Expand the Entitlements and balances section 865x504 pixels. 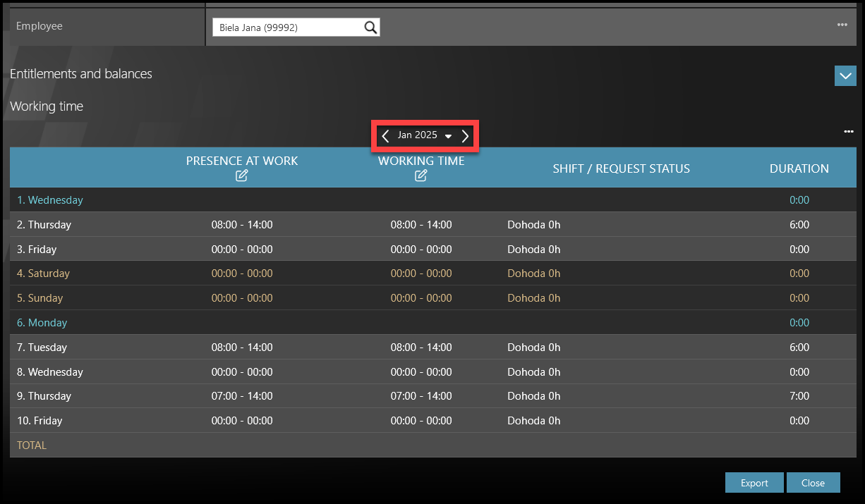[845, 76]
